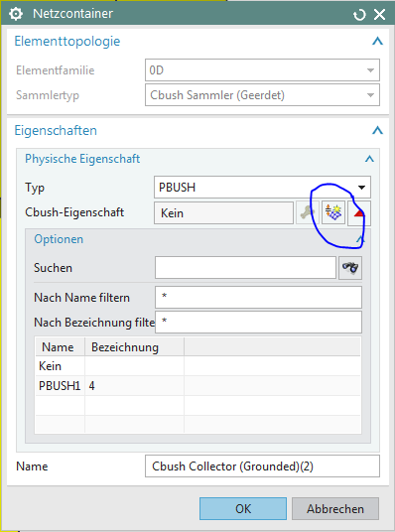Collapse the Physische Eigenschaft group

369,159
